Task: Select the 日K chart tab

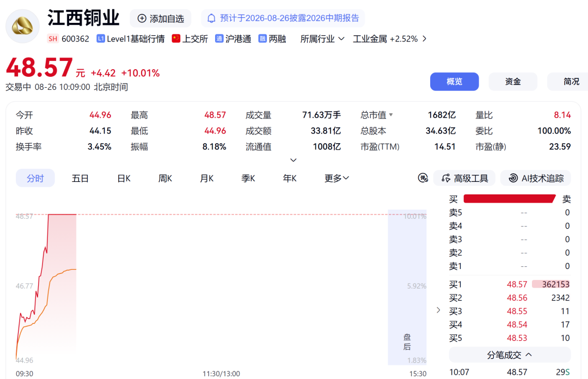Action: [x=124, y=178]
